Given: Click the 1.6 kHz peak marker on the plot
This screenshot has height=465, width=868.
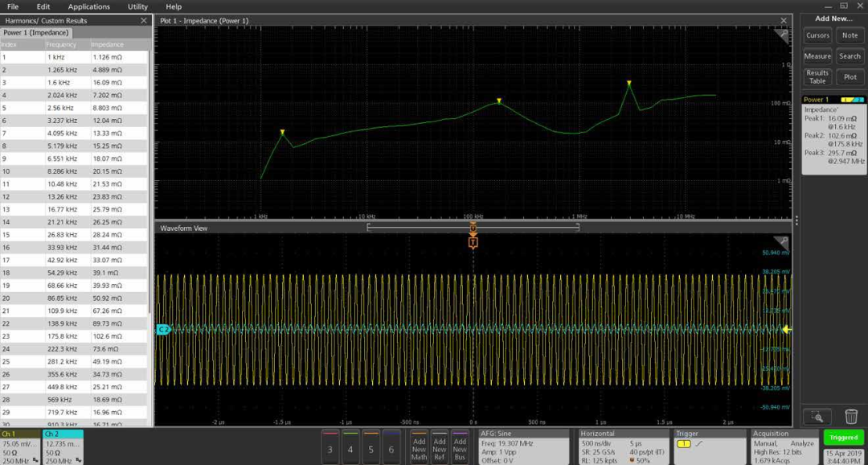Looking at the screenshot, I should click(x=282, y=132).
